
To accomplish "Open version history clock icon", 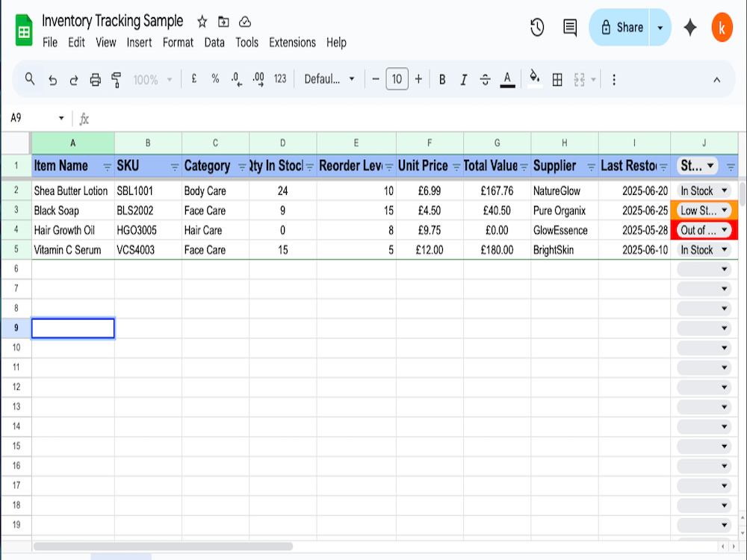I will (537, 27).
